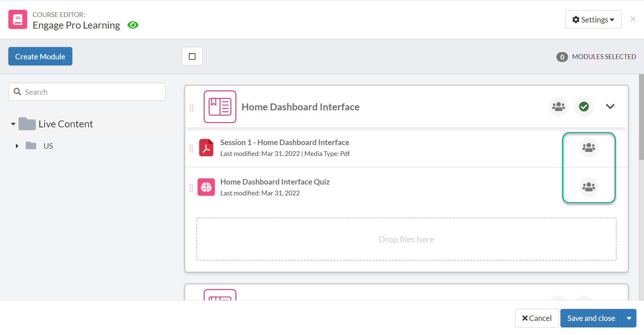Click the green checkmark status icon
The image size is (644, 335).
point(584,107)
